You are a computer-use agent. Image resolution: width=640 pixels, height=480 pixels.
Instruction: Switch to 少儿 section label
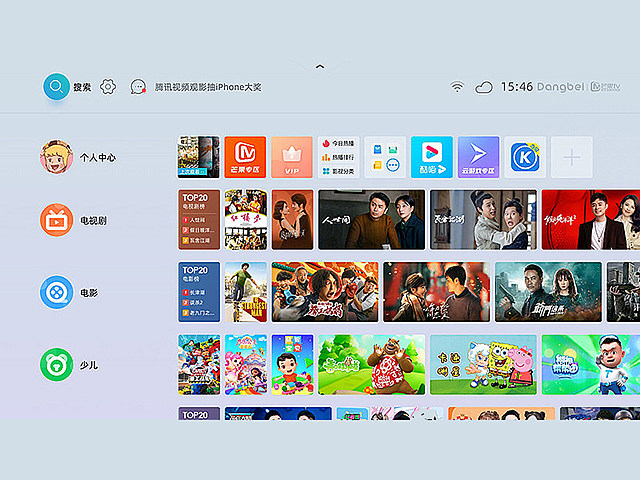(x=89, y=365)
